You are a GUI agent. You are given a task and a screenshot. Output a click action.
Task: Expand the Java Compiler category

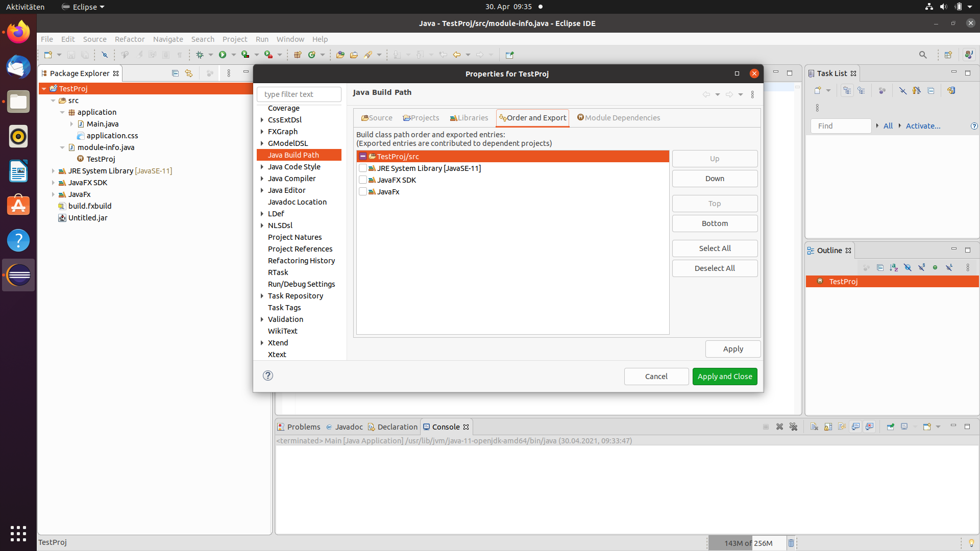262,179
